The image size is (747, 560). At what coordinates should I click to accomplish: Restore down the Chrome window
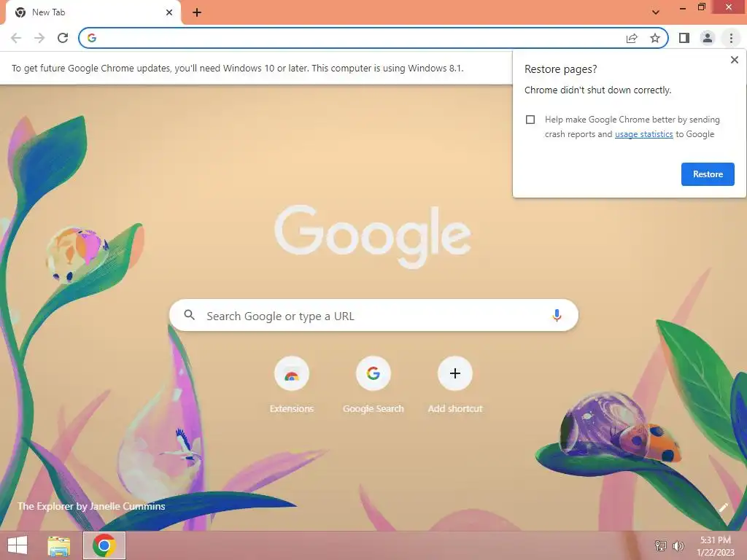point(701,7)
